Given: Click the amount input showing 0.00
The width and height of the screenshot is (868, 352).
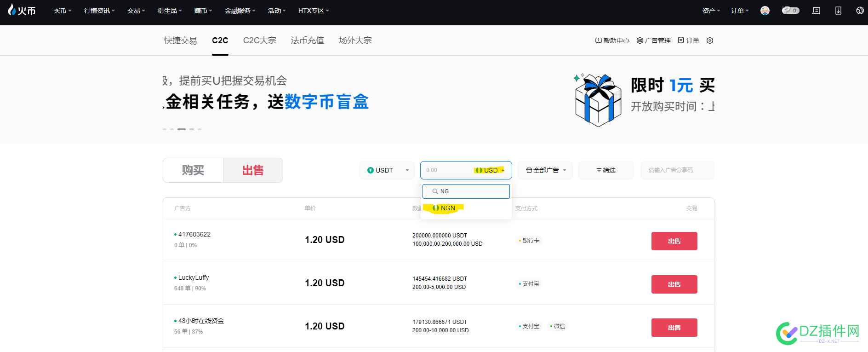Looking at the screenshot, I should pos(446,170).
